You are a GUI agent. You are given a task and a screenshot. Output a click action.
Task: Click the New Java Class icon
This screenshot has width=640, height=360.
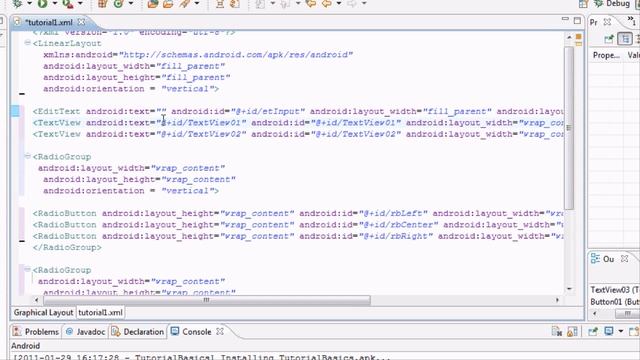(x=118, y=4)
